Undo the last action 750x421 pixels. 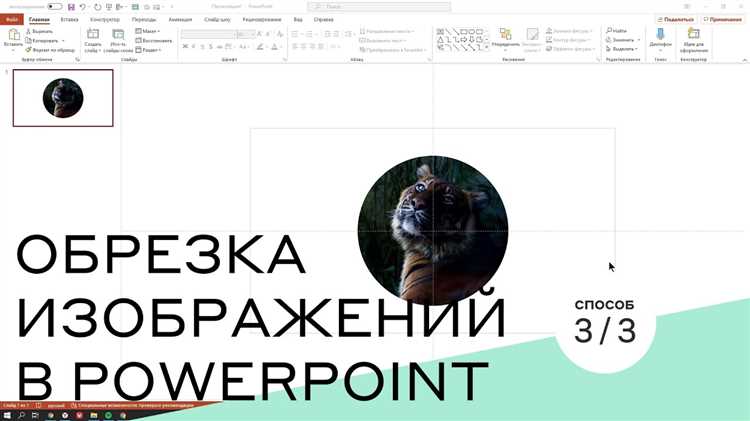click(83, 7)
